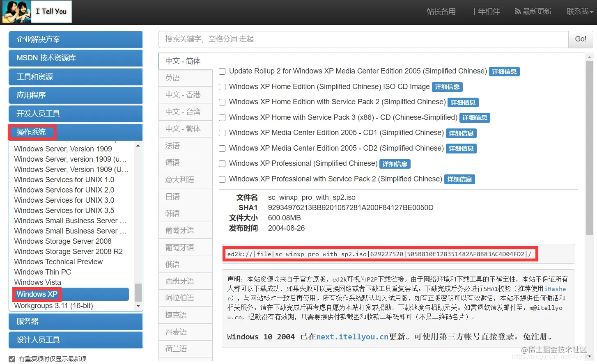This screenshot has height=364, width=597.
Task: Select Windows Storage Server 2008
Action: (x=63, y=241)
